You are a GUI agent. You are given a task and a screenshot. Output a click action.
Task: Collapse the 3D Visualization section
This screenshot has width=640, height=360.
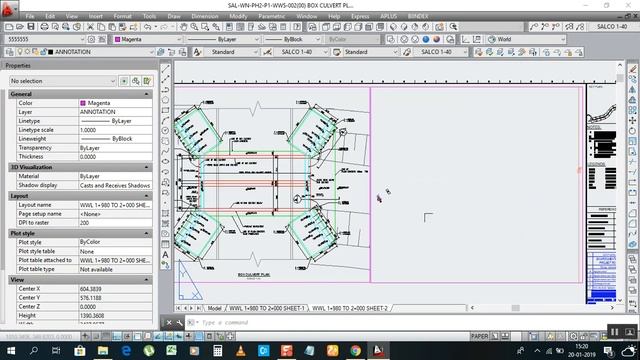coord(147,167)
